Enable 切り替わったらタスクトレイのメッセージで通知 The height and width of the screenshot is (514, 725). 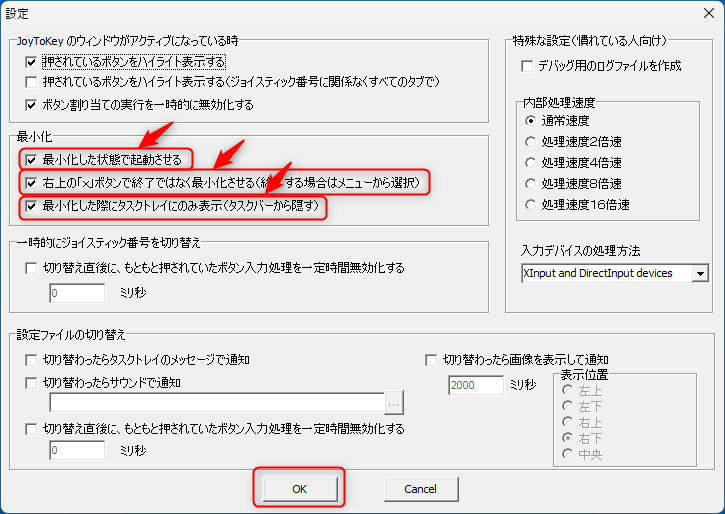pos(32,359)
